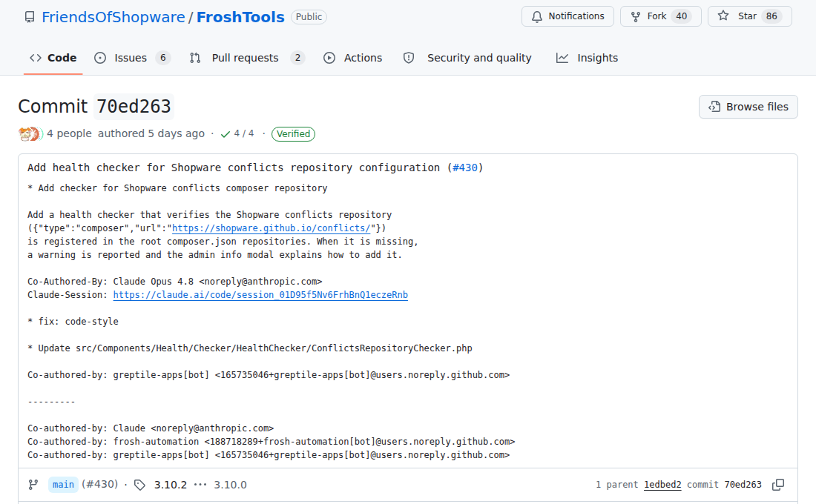816x504 pixels.
Task: Open the 3.10.0 tag link
Action: pyautogui.click(x=230, y=485)
